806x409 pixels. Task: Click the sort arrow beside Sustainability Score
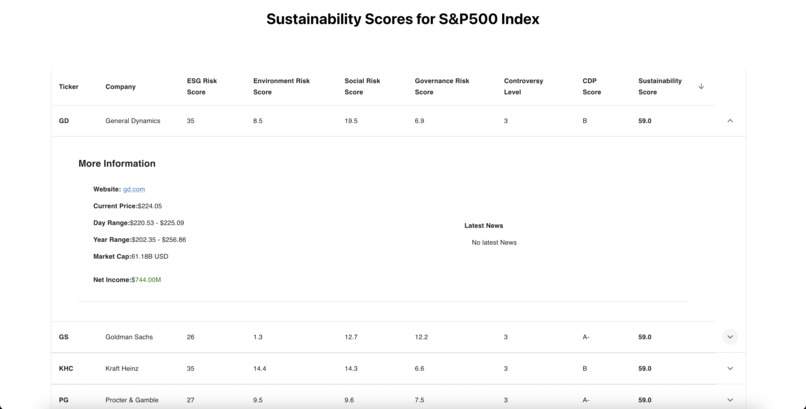[x=701, y=86]
